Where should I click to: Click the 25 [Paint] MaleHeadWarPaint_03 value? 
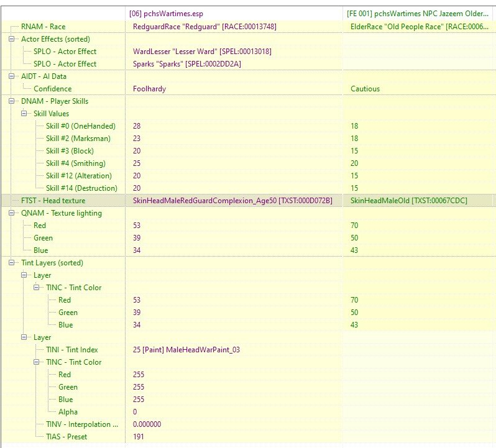[186, 350]
